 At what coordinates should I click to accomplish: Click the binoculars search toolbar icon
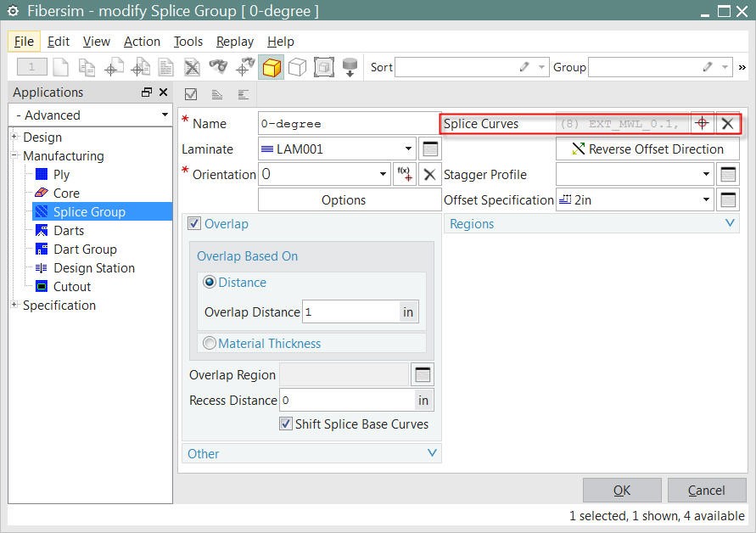218,67
